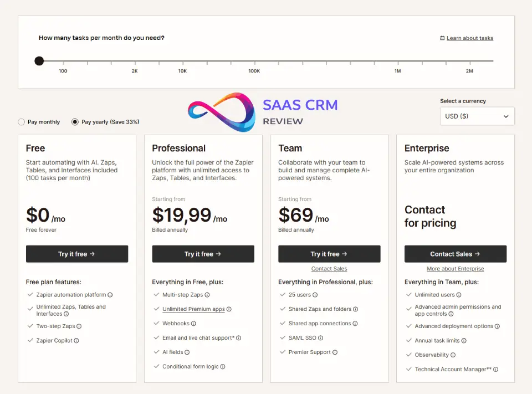Click info icon beside Premier Support
The width and height of the screenshot is (532, 394).
coord(335,352)
